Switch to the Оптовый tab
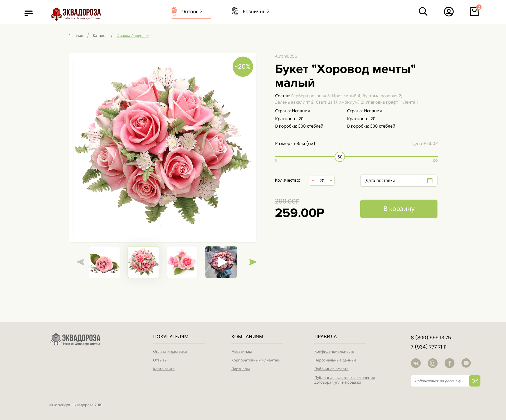The image size is (506, 420). (191, 12)
